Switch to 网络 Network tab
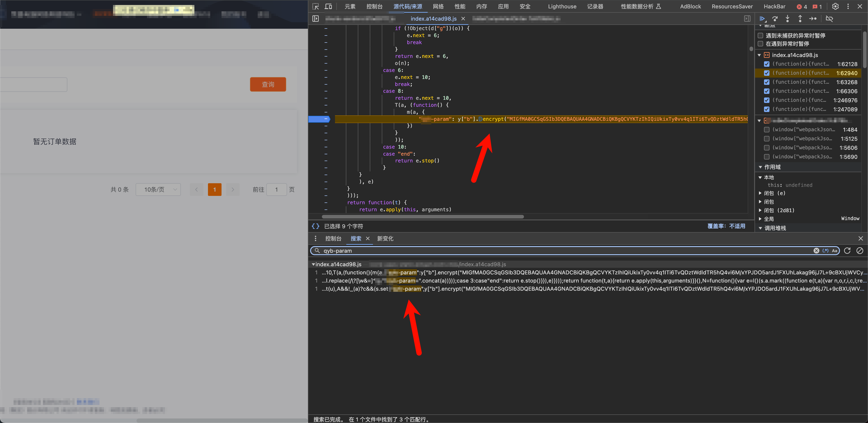The image size is (868, 423). click(x=438, y=6)
